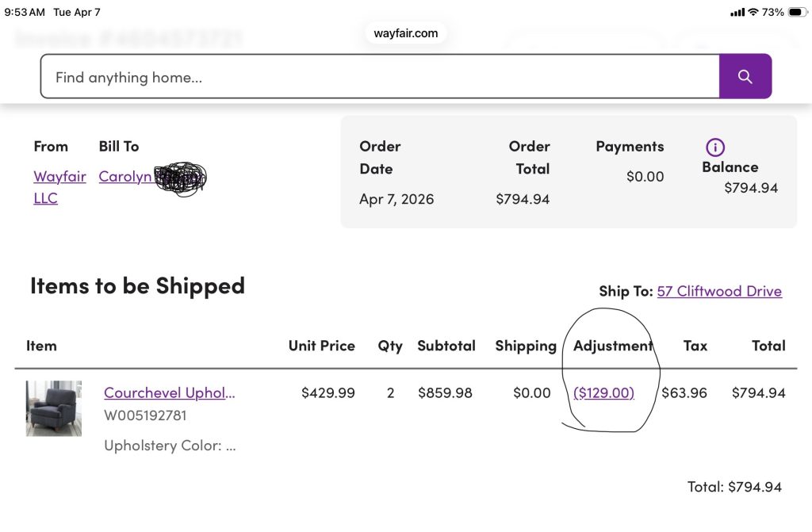Click the armchair product thumbnail
812x532 pixels.
pos(54,408)
